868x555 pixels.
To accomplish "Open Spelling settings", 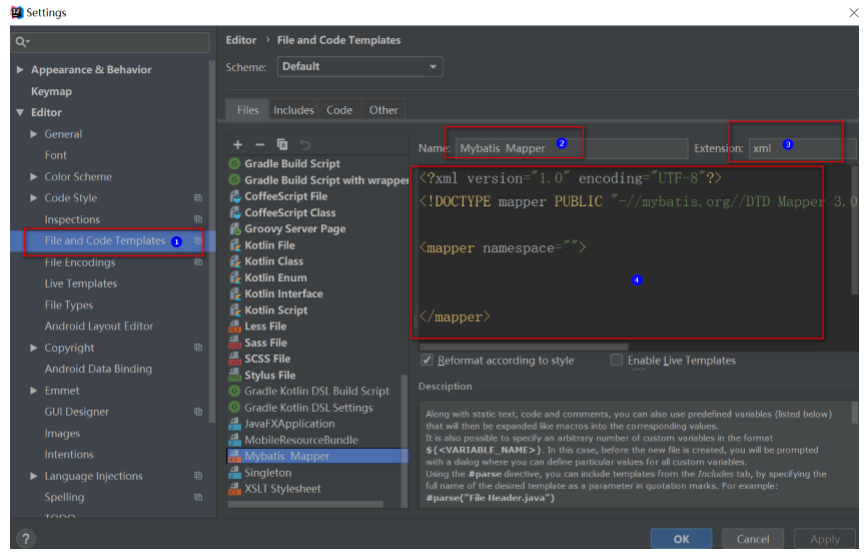I will [x=64, y=497].
